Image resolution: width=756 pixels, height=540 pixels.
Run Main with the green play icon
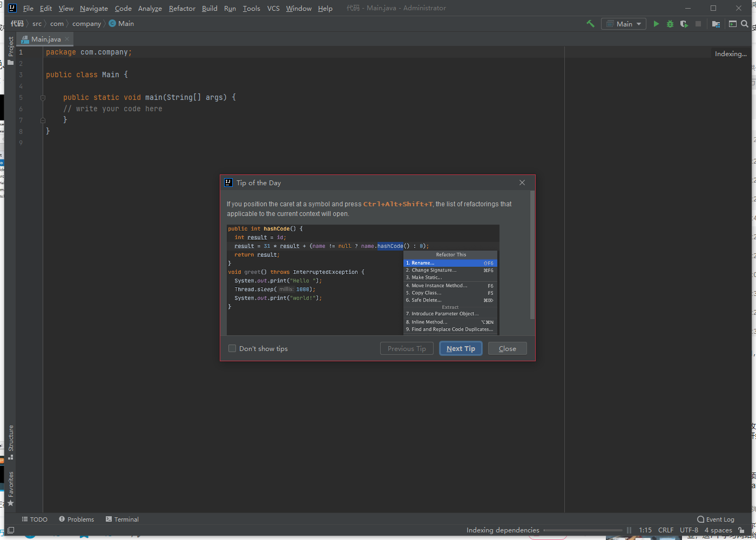click(x=656, y=24)
